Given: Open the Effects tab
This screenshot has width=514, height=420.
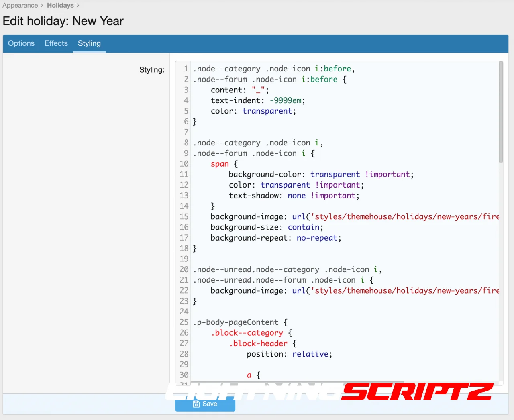Looking at the screenshot, I should tap(56, 43).
